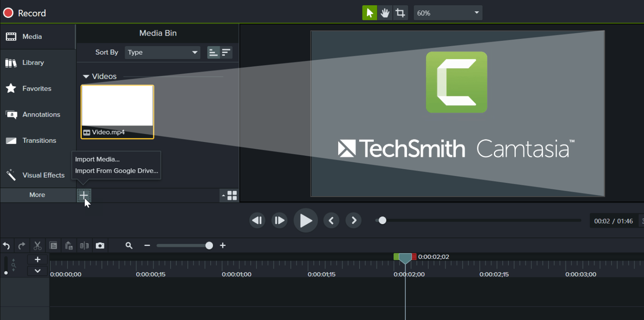Screen dimensions: 644x320
Task: Step forward one frame
Action: tap(279, 220)
